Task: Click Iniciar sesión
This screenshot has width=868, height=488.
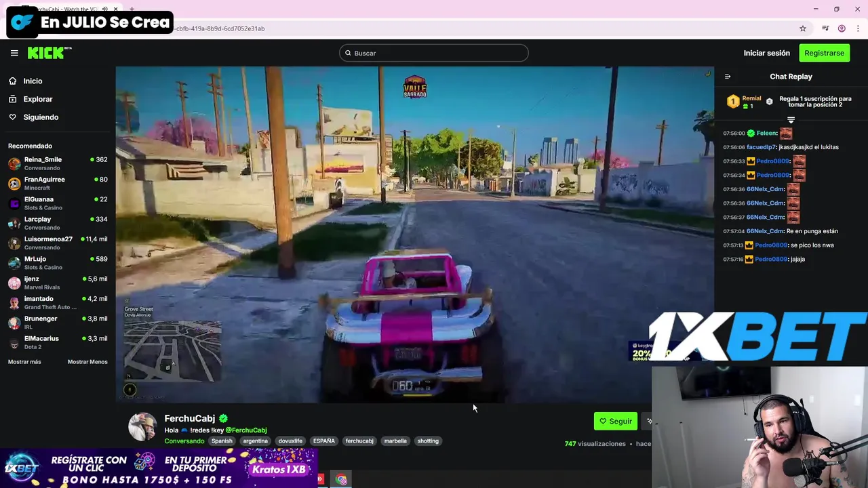Action: 766,53
